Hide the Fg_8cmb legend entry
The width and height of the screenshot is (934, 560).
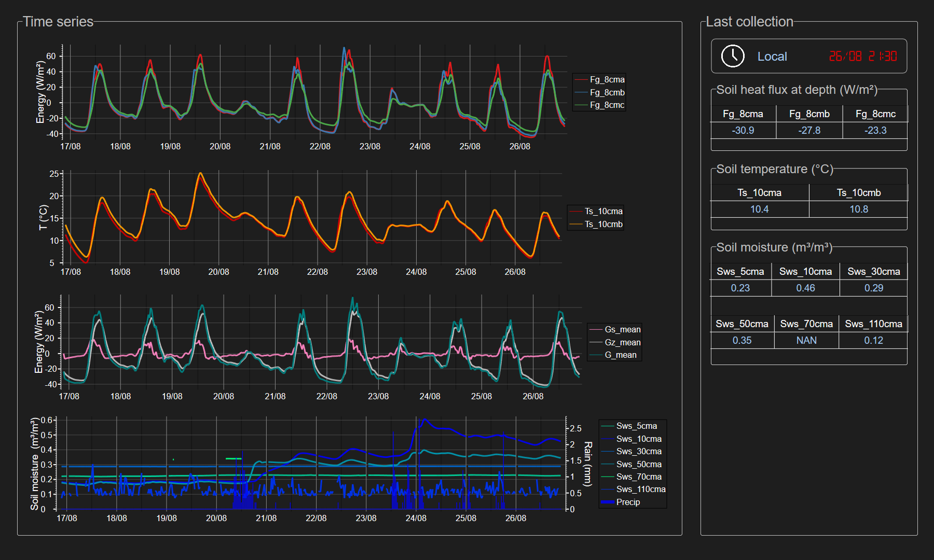pyautogui.click(x=607, y=92)
